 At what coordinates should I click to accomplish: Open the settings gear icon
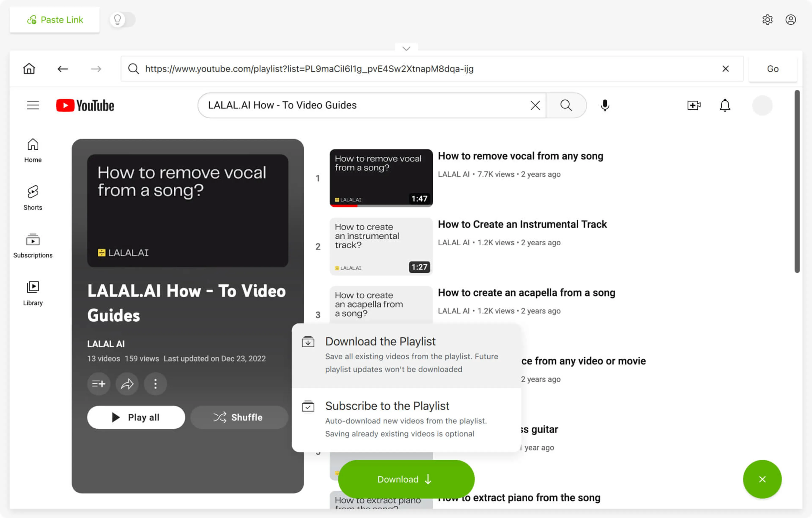pos(767,19)
